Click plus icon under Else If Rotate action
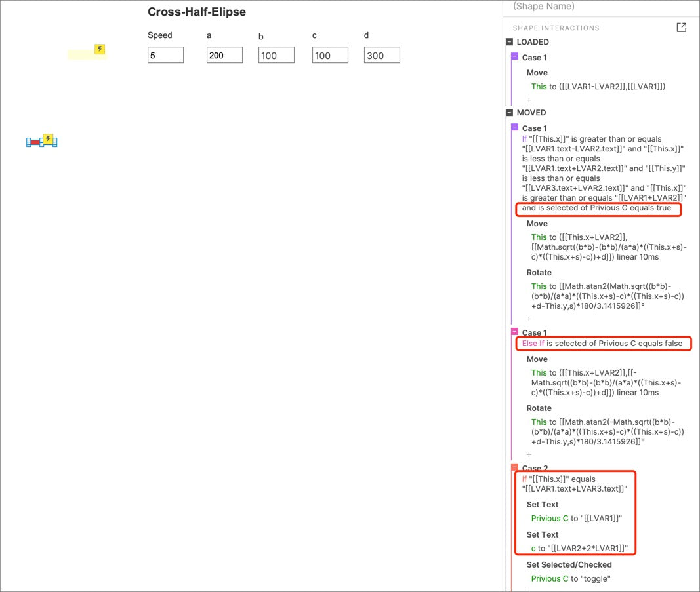Screen dimensions: 700x592 529,454
